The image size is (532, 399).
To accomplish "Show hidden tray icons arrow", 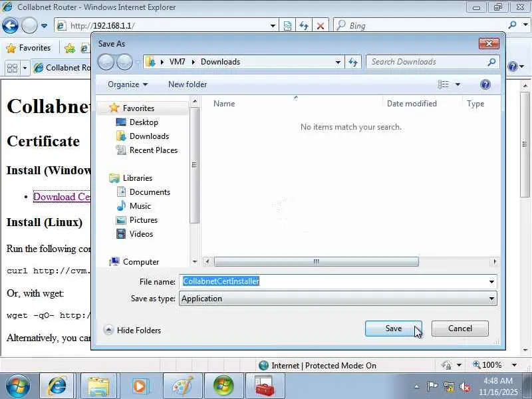I will (x=417, y=387).
